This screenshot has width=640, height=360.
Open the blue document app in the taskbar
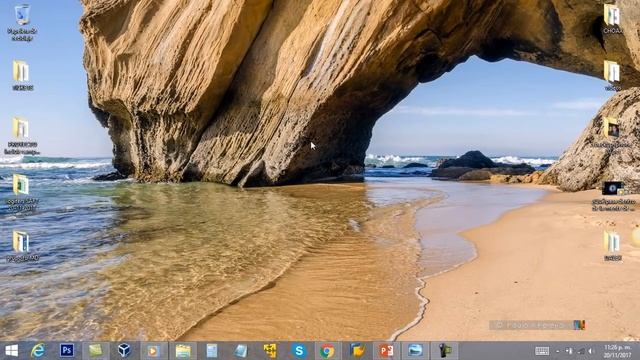pyautogui.click(x=212, y=351)
